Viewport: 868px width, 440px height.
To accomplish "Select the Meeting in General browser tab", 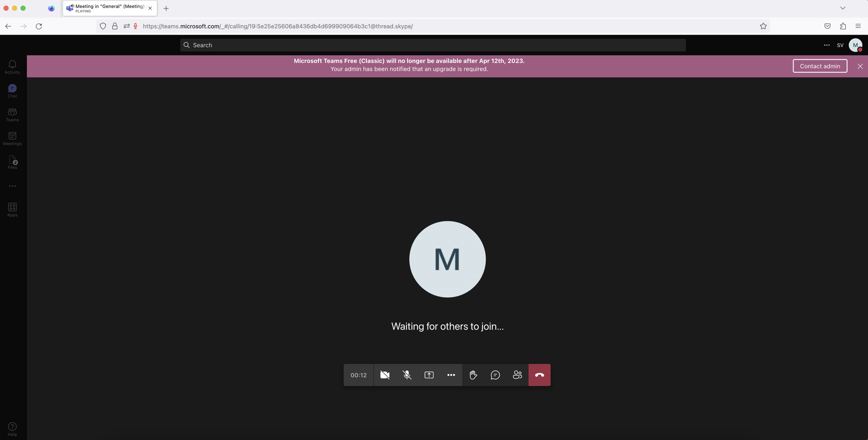I will [x=106, y=8].
